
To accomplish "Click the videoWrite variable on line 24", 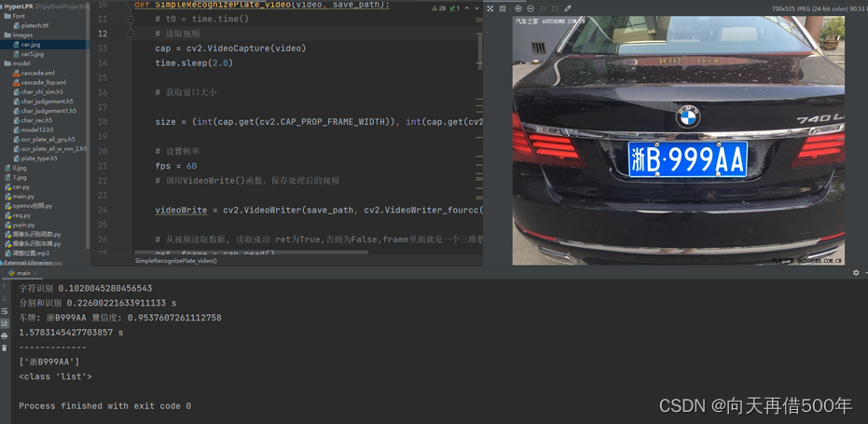I will tap(181, 211).
